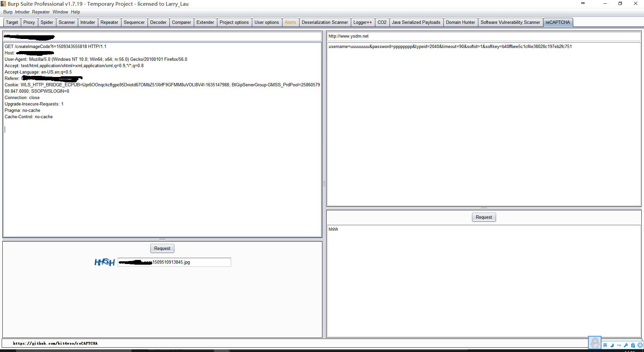The width and height of the screenshot is (644, 352).
Task: Click the QQ penguin input method icon
Action: [595, 343]
